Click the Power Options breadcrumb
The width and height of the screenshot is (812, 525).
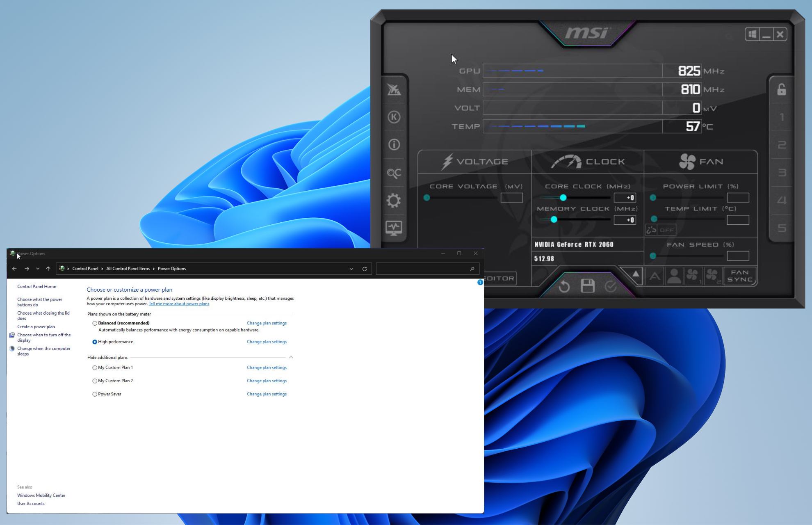click(x=172, y=269)
